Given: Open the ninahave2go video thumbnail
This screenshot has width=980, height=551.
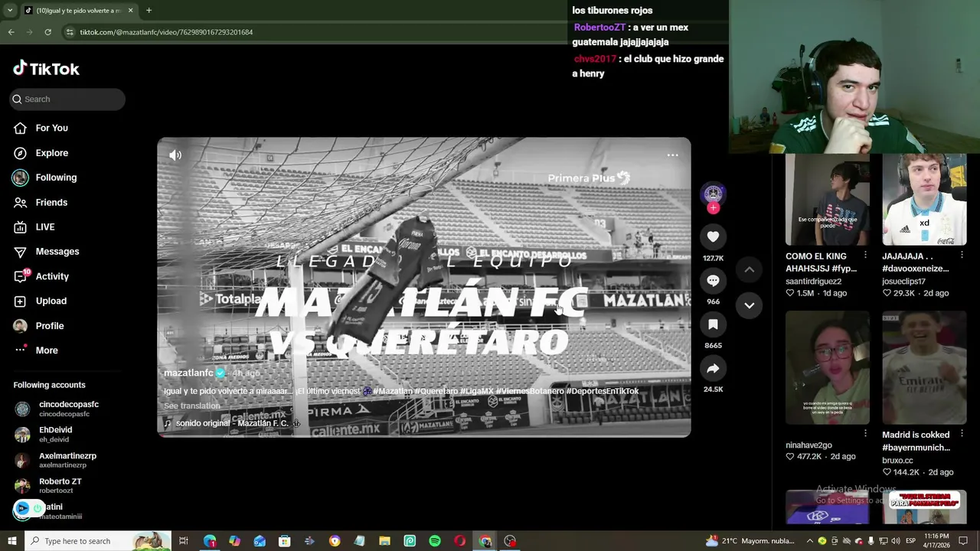Looking at the screenshot, I should (827, 367).
